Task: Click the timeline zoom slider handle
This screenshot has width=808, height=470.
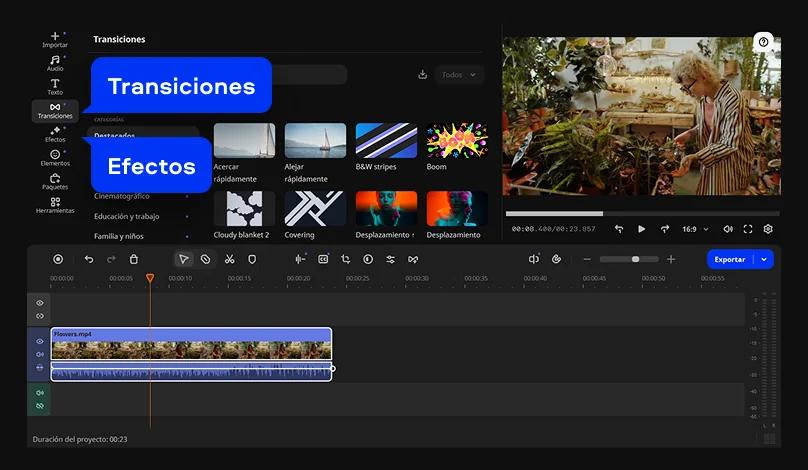Action: (x=635, y=259)
